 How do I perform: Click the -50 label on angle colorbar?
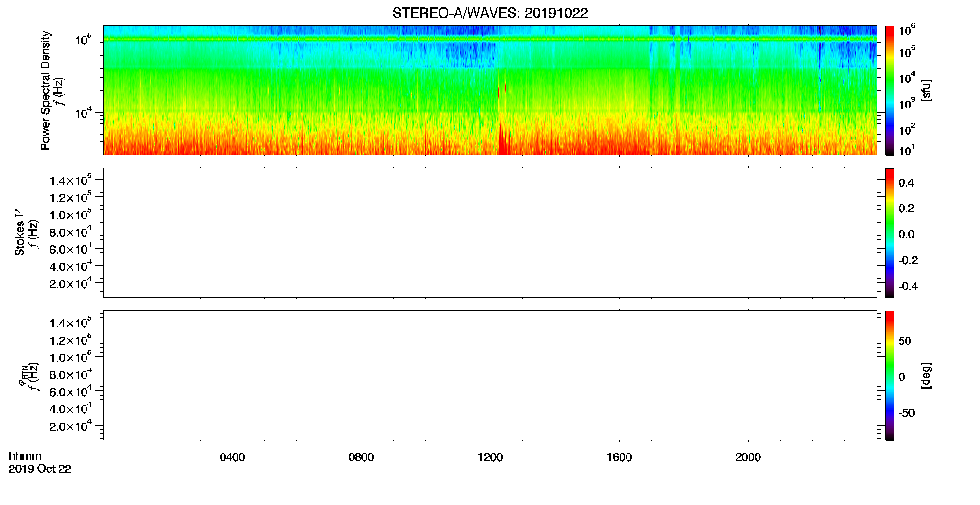coord(907,413)
